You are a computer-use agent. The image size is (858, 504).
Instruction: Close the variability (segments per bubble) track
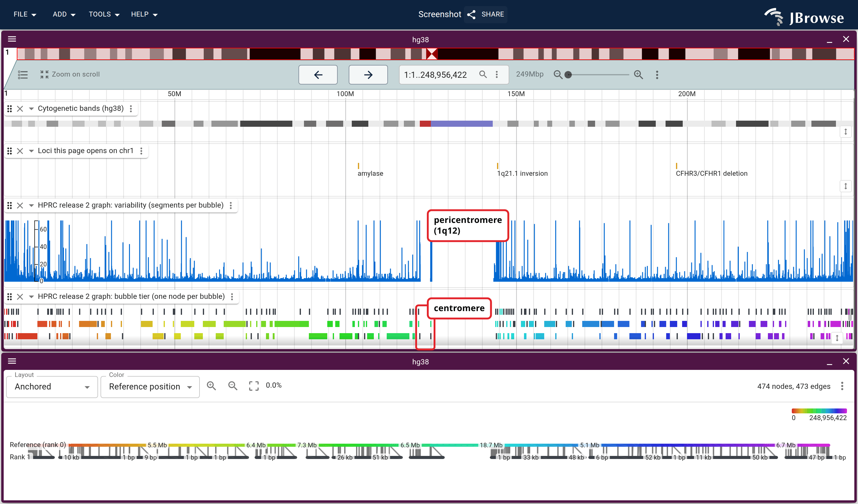coord(20,205)
